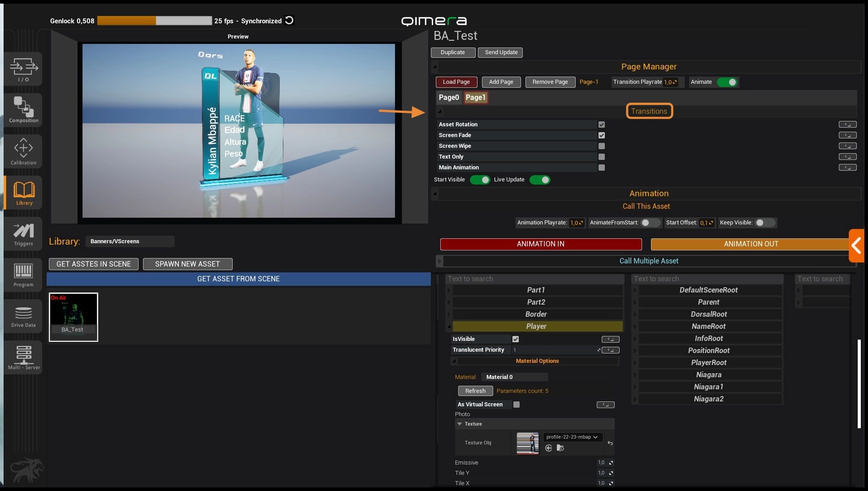Open the Multi-Server panel icon
This screenshot has height=491, width=868.
click(23, 357)
